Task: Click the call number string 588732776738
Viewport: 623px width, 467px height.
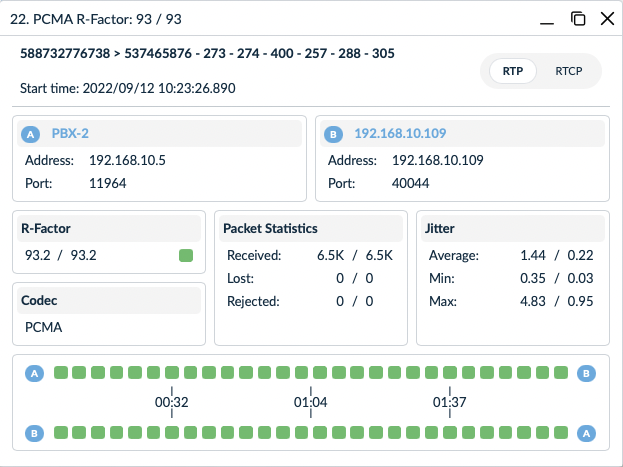Action: (65, 53)
